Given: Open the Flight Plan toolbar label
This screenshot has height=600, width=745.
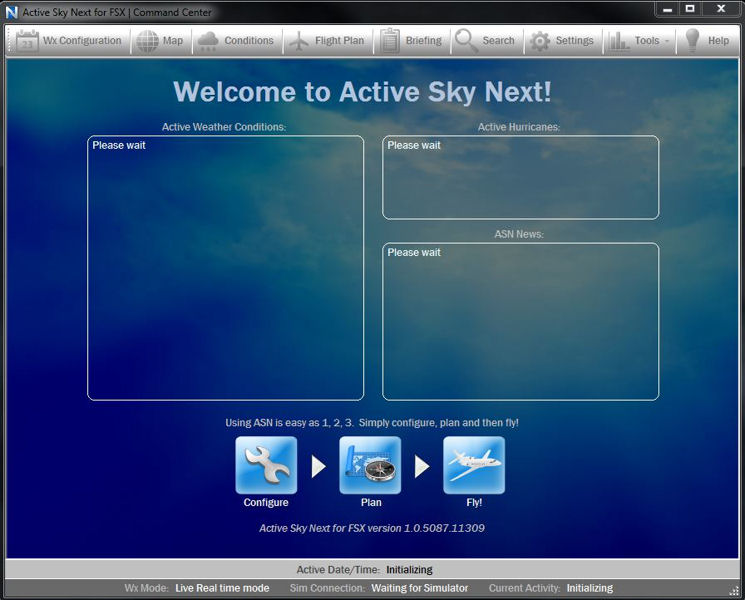Looking at the screenshot, I should (339, 41).
